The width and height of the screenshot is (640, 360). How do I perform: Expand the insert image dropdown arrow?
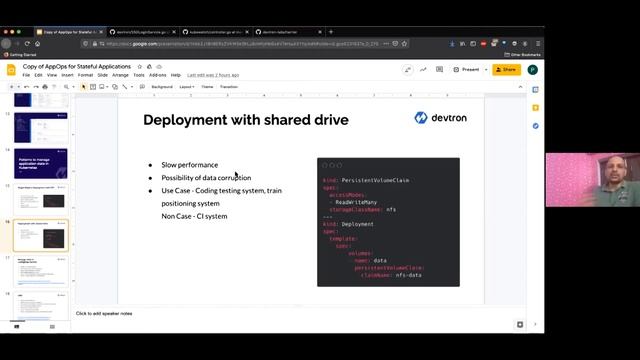[x=107, y=87]
